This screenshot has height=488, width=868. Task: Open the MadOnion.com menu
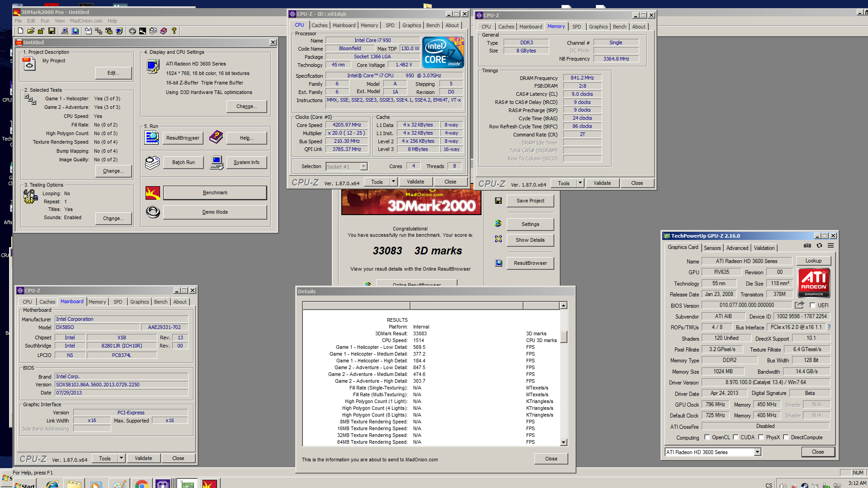tap(86, 21)
